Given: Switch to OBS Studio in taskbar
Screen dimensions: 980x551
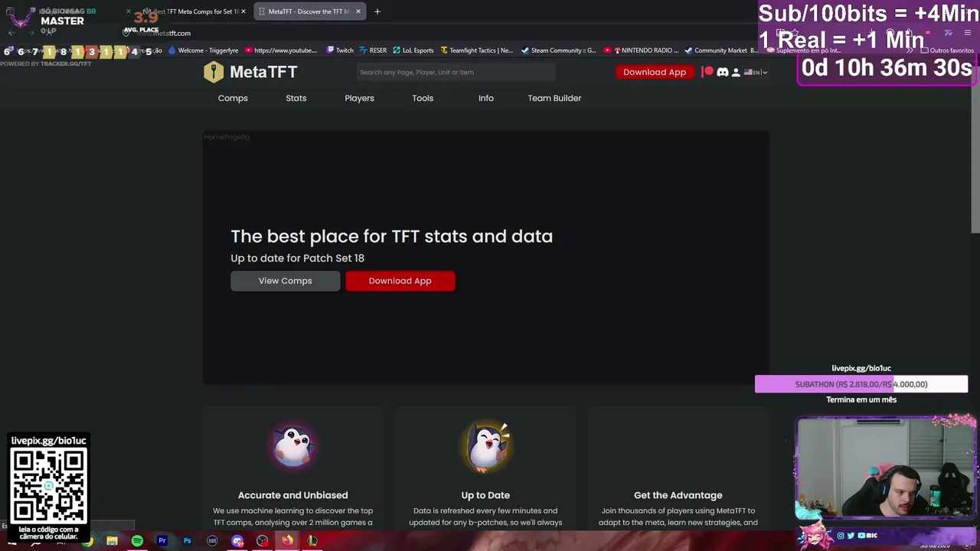Looking at the screenshot, I should coord(263,541).
